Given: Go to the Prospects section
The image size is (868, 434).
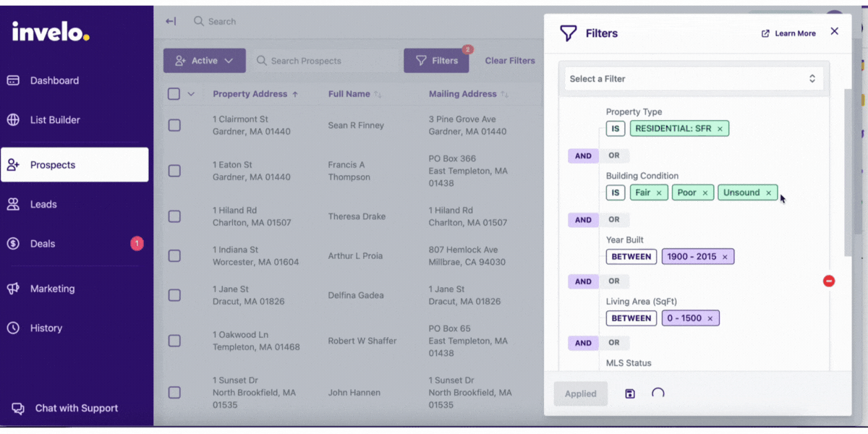Looking at the screenshot, I should click(x=75, y=165).
